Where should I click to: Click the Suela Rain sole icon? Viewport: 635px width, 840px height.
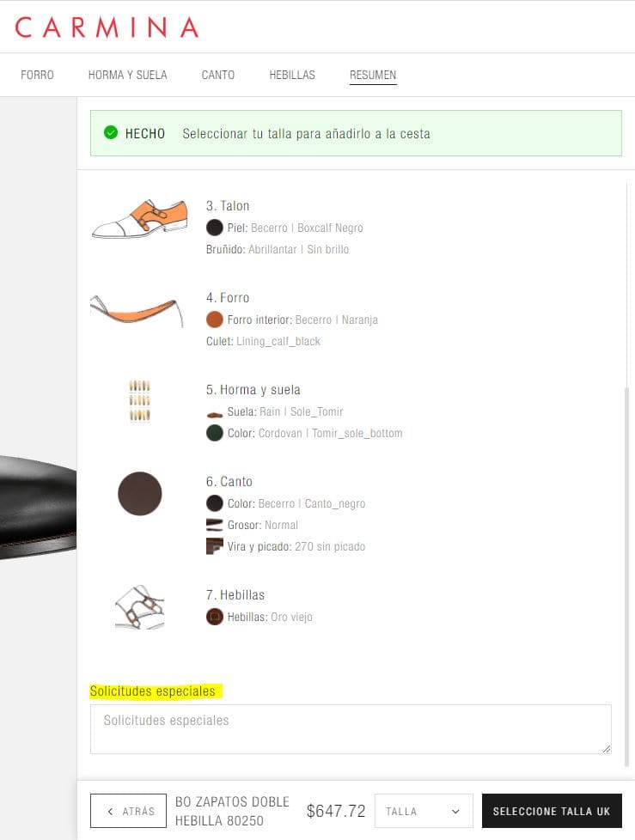pyautogui.click(x=214, y=414)
